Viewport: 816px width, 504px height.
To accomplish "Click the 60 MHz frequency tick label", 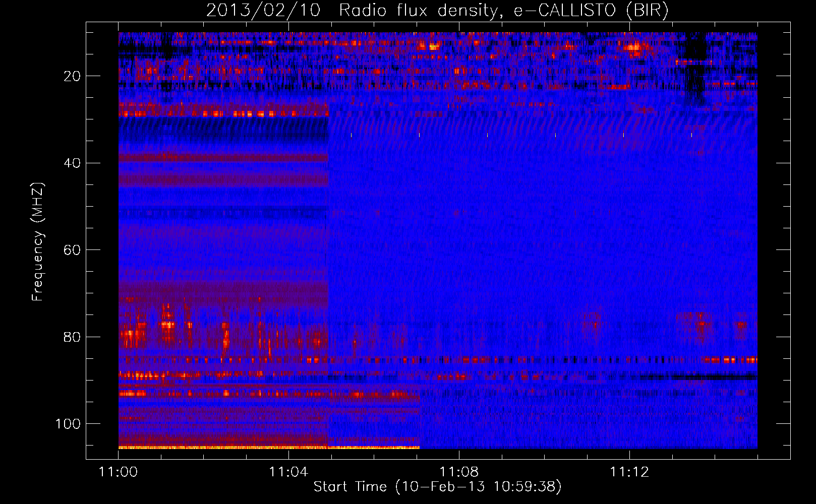I will (72, 250).
